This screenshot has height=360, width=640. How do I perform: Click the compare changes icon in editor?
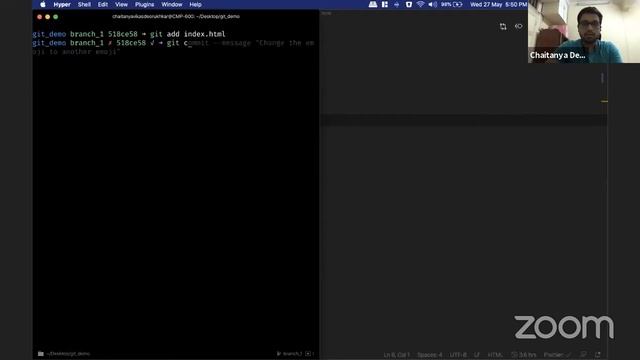tap(503, 27)
